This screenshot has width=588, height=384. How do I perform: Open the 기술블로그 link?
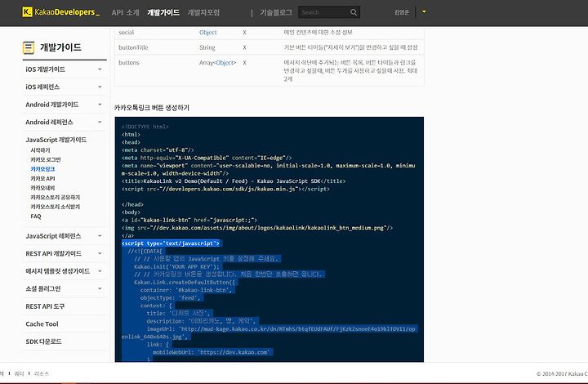coord(276,12)
